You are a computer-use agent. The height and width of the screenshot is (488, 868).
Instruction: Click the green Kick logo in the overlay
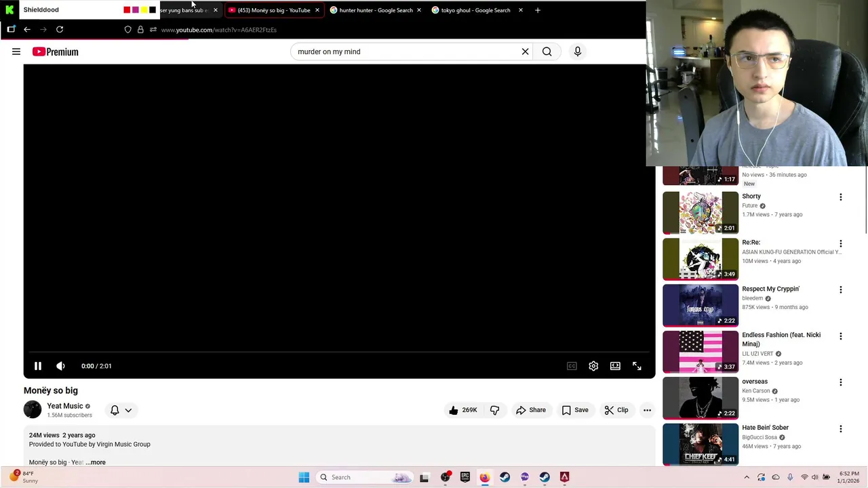pyautogui.click(x=9, y=9)
